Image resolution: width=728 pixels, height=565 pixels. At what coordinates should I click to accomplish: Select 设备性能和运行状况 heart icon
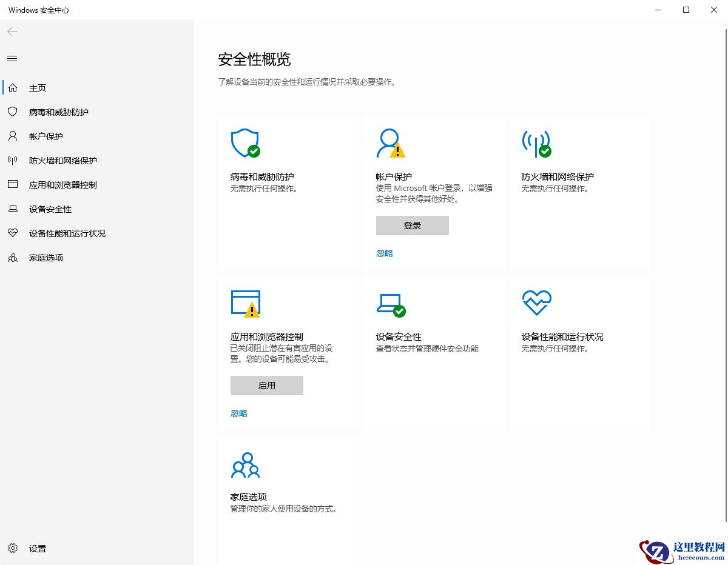click(12, 233)
